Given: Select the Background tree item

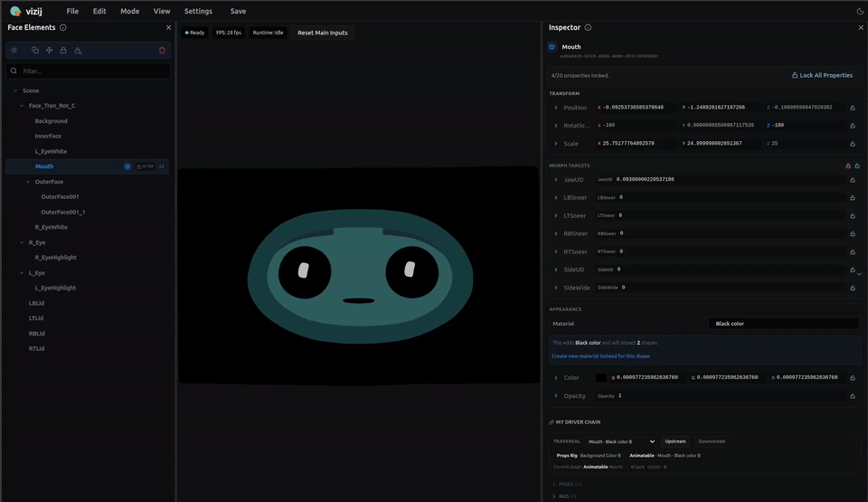Looking at the screenshot, I should pyautogui.click(x=51, y=121).
